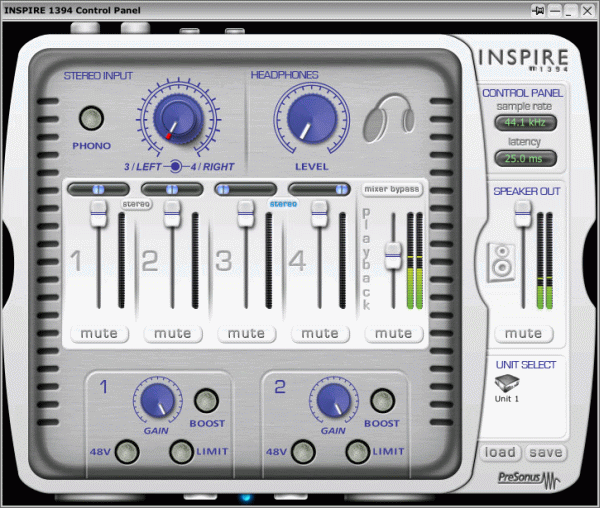
Task: Toggle preamp 2 BOOST button
Action: pos(382,401)
